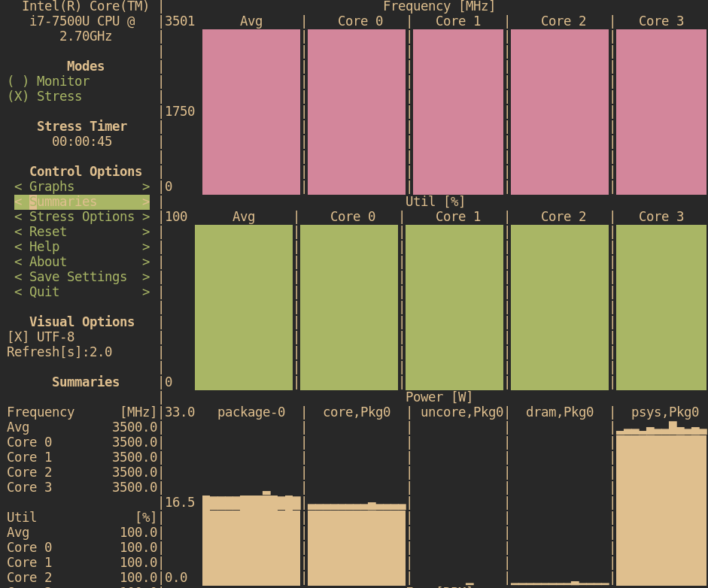Viewport: 708px width, 588px height.
Task: Click Util summary Core 0 100.0 row
Action: pos(82,547)
